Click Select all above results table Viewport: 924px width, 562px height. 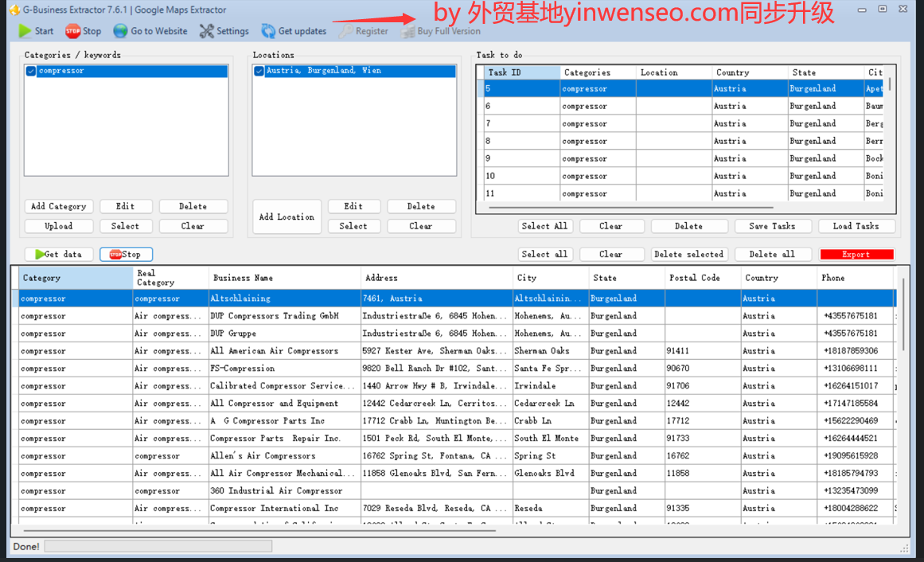click(544, 254)
